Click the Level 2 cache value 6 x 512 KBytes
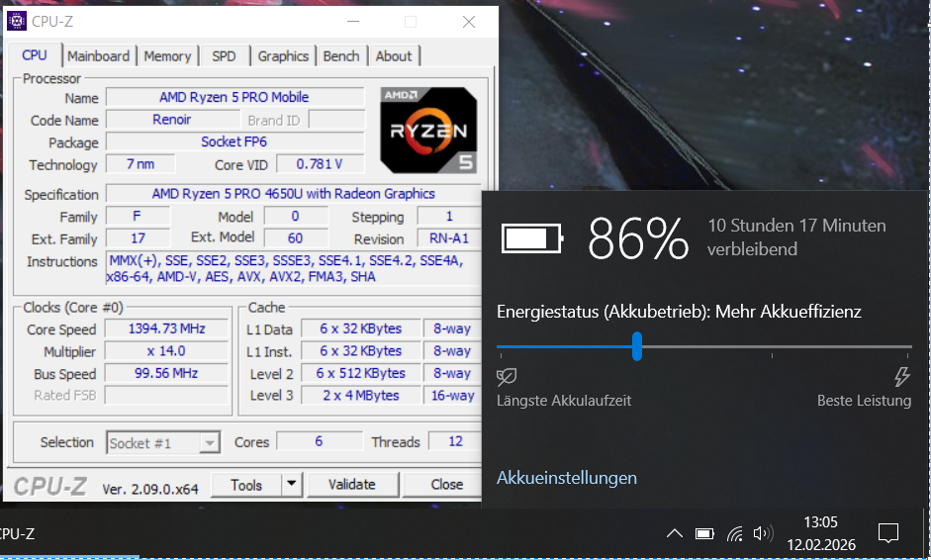 click(361, 374)
